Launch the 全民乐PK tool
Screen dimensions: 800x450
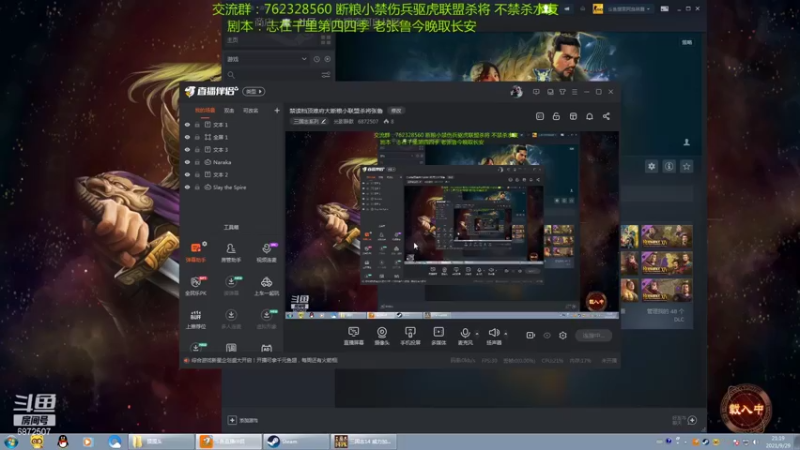pos(195,286)
